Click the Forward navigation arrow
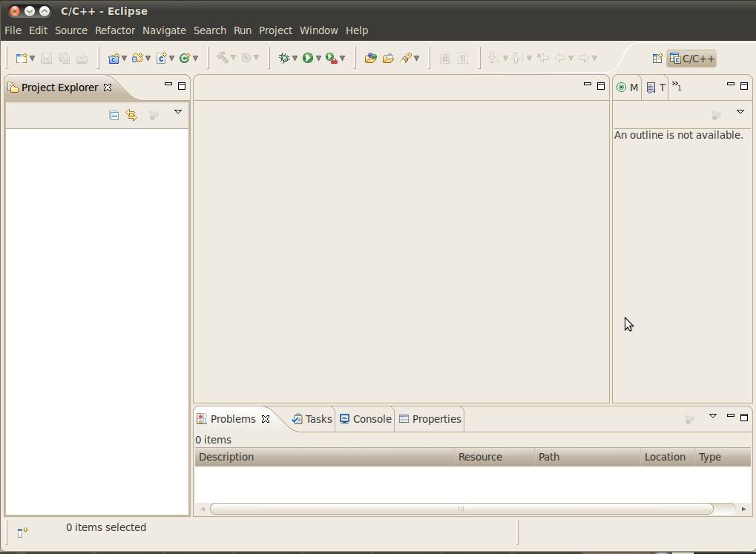 pos(583,59)
